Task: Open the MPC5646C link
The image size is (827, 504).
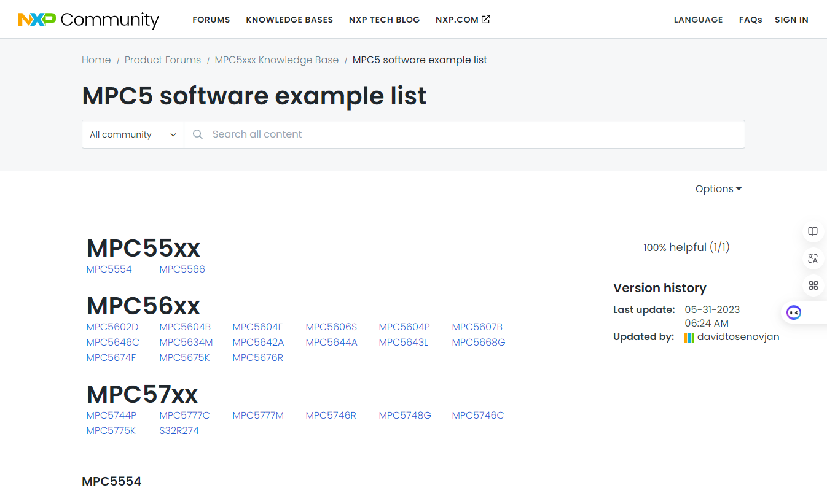Action: point(113,343)
